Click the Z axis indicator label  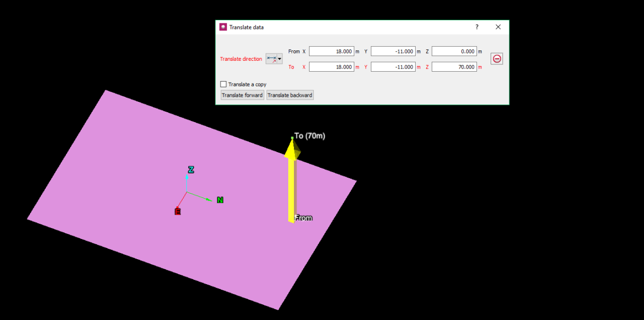191,170
